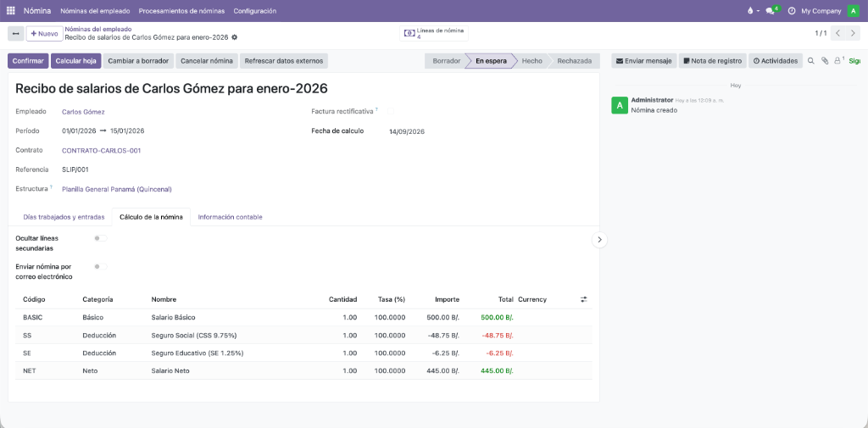Viewport: 868px width, 428px height.
Task: Open the green Administrator avatar menu
Action: 853,10
